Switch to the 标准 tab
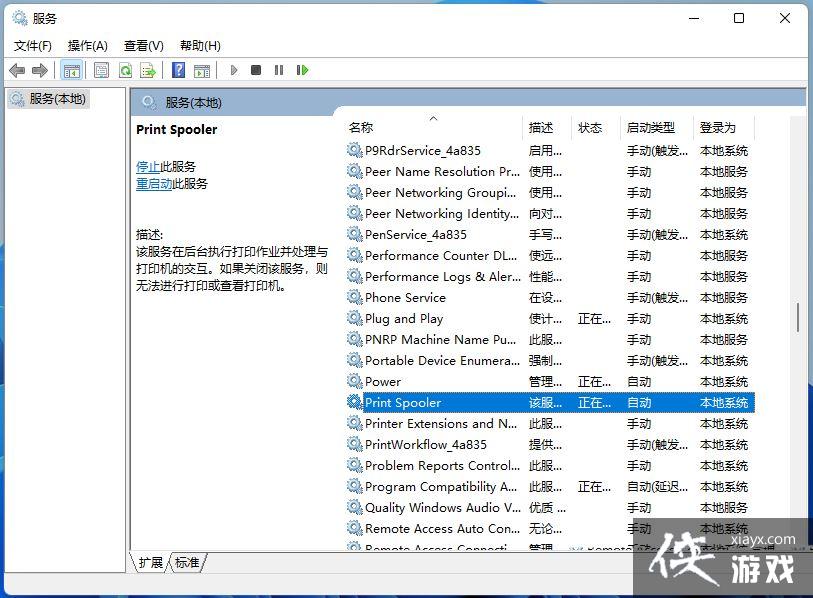This screenshot has height=598, width=813. tap(186, 562)
